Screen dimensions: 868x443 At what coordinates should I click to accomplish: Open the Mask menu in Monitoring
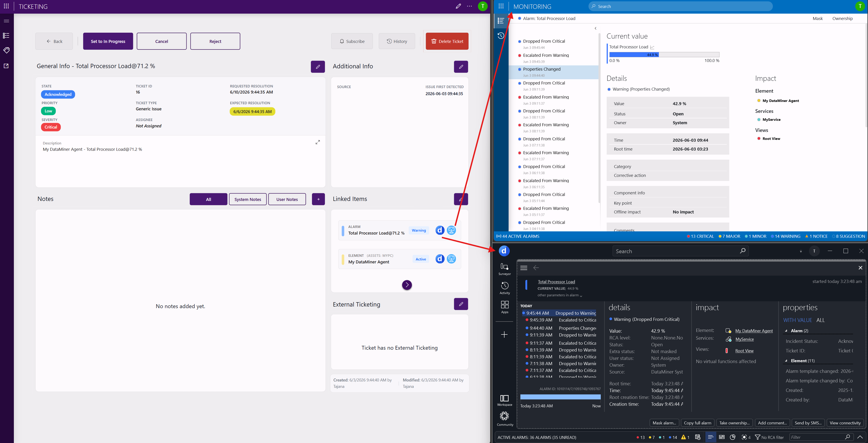[817, 19]
